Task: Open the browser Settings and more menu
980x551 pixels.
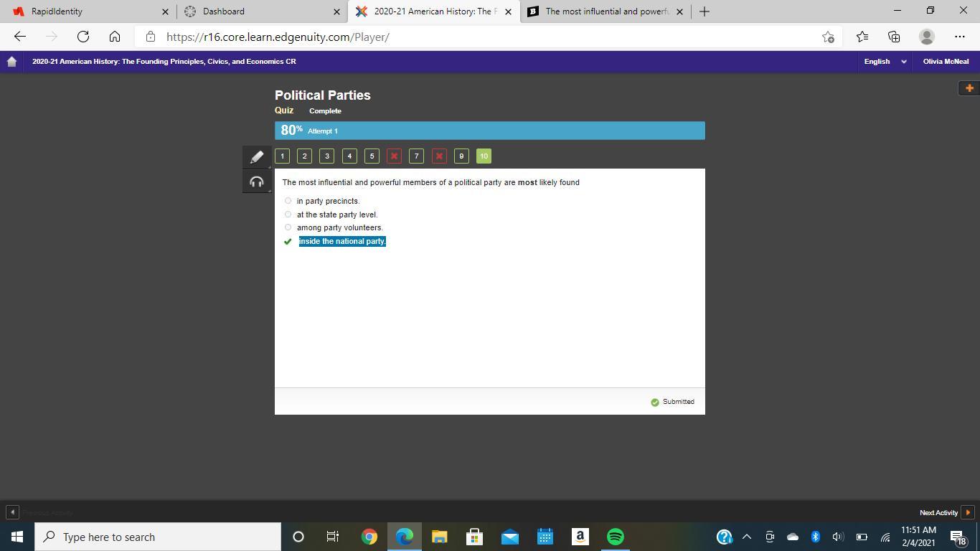Action: pos(959,37)
